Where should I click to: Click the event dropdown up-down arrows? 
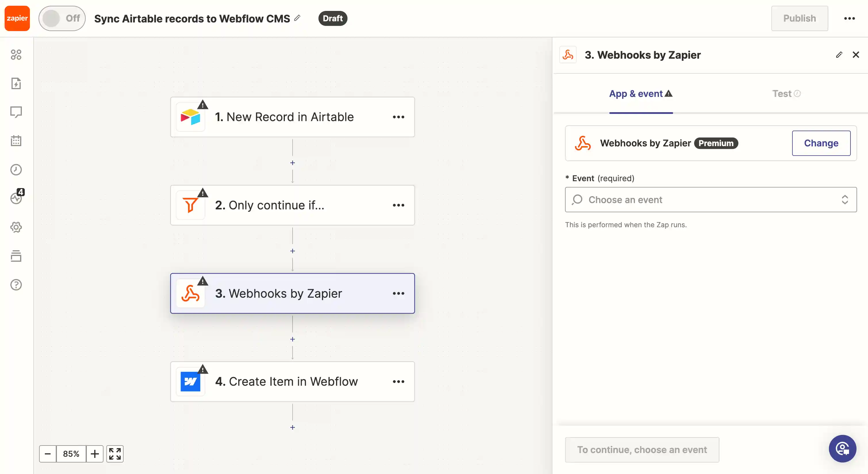[x=845, y=200]
